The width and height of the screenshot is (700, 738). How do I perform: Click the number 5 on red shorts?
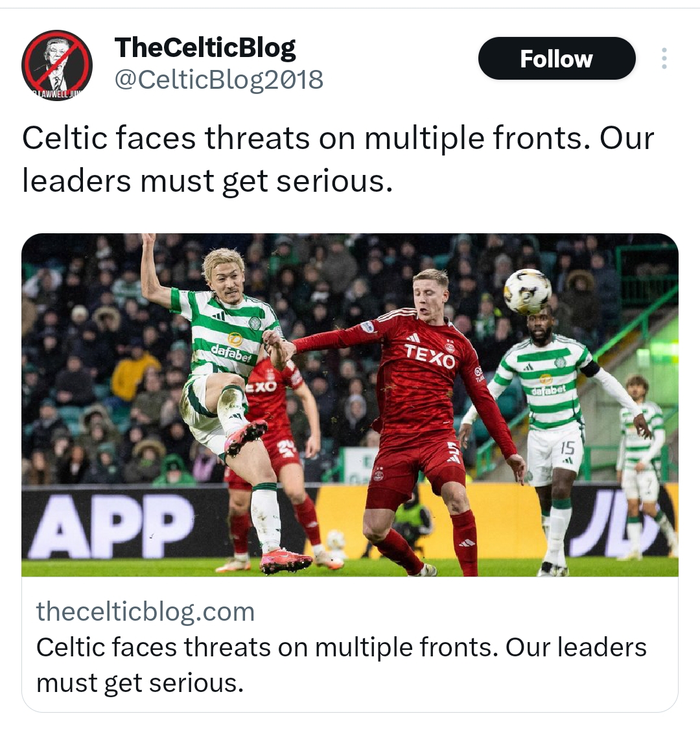tap(453, 452)
